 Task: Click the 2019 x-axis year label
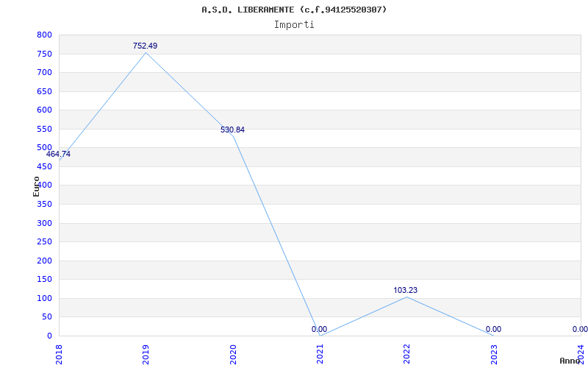146,355
